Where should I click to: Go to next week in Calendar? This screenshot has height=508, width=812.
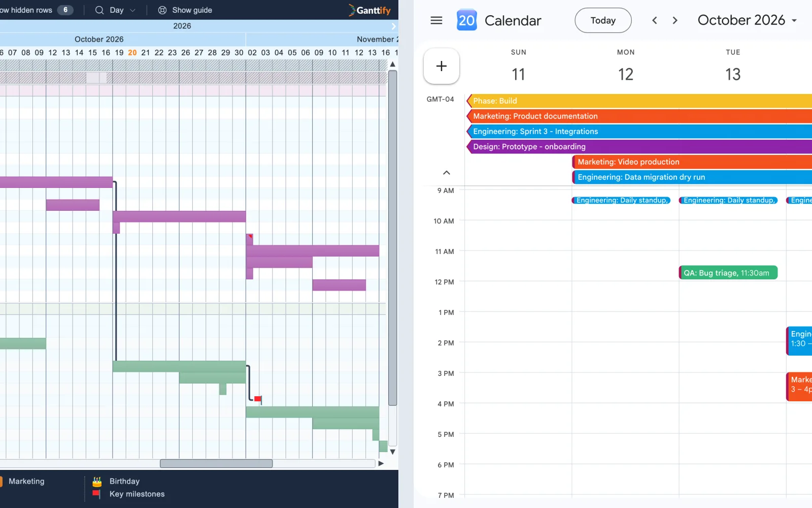pyautogui.click(x=675, y=20)
